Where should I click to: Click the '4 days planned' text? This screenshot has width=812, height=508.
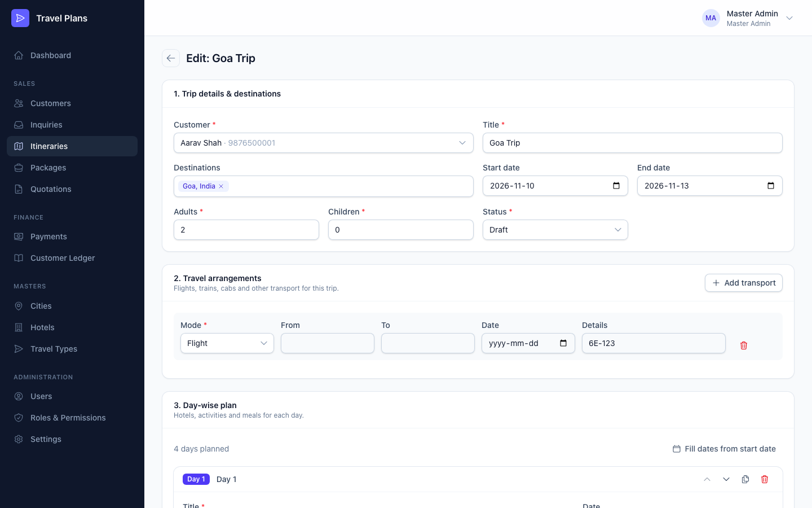201,449
